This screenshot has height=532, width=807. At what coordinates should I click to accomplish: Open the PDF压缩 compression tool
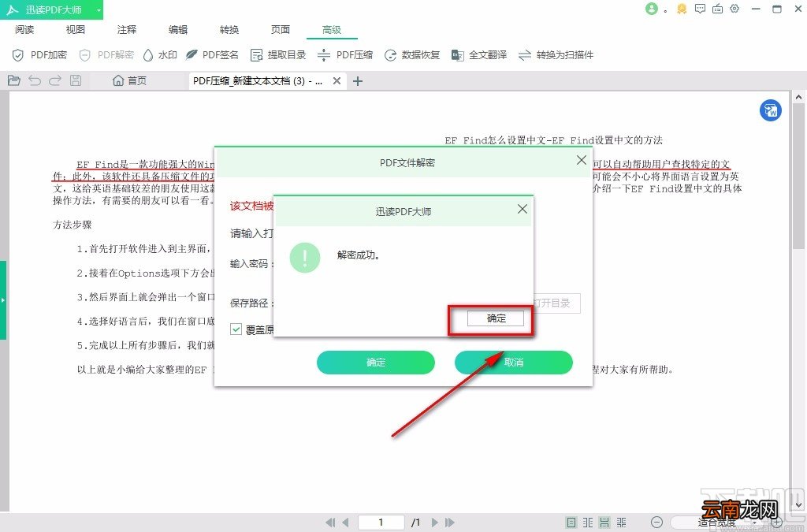click(345, 55)
